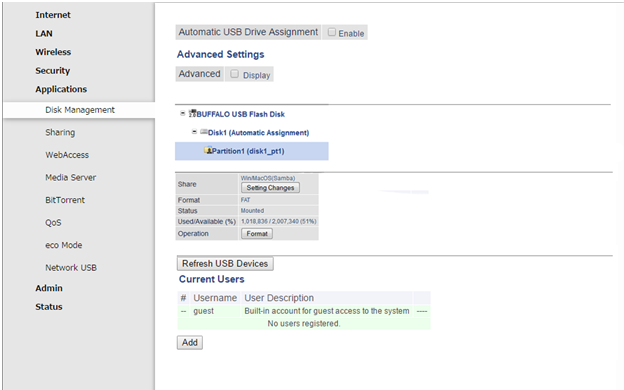
Task: Click the Add user button
Action: (190, 343)
